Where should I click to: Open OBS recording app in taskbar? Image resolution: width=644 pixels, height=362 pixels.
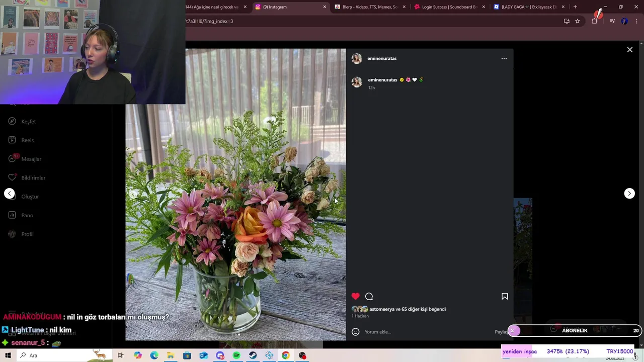[x=302, y=355]
